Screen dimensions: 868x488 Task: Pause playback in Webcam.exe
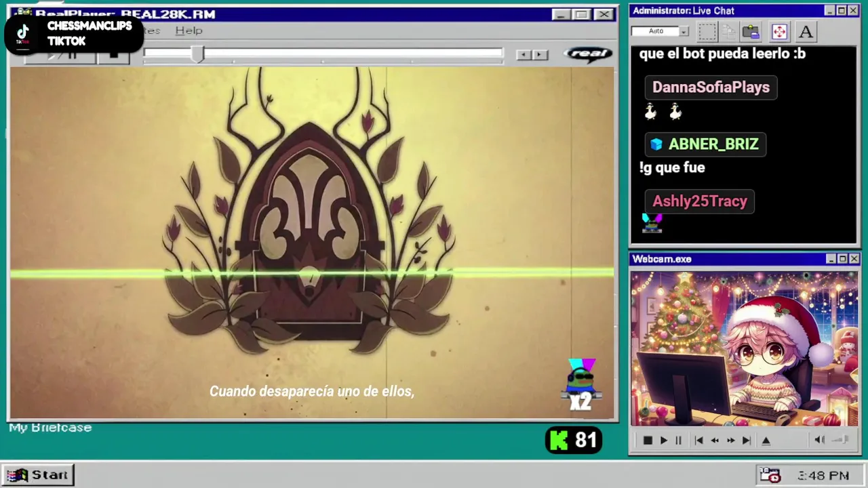(678, 441)
